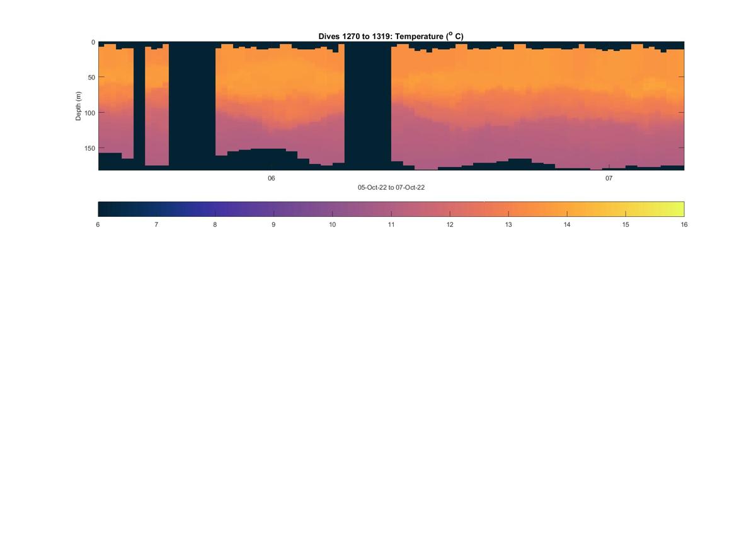This screenshot has height=558, width=756.
Task: Click the wide dark data gap before 06
Action: click(x=192, y=106)
